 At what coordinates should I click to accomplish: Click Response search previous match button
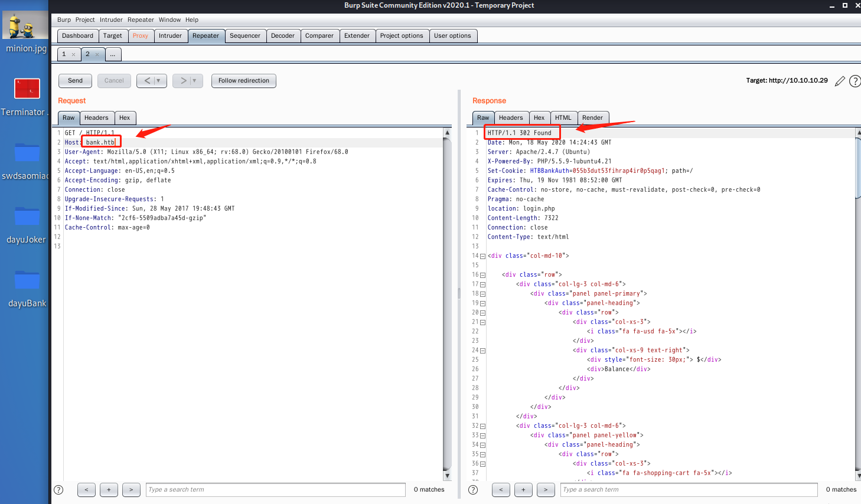click(x=501, y=490)
